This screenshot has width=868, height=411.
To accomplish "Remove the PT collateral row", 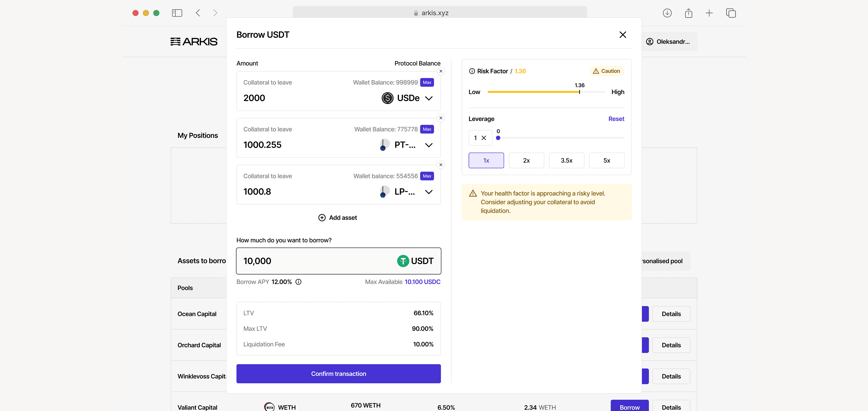I will pyautogui.click(x=441, y=118).
